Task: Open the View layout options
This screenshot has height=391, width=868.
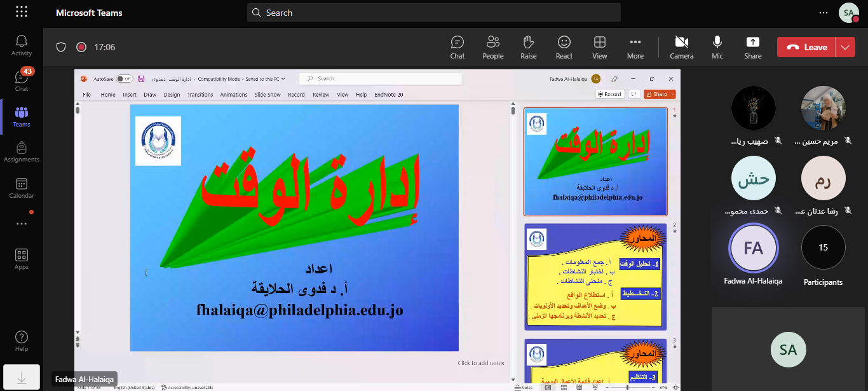Action: tap(600, 47)
